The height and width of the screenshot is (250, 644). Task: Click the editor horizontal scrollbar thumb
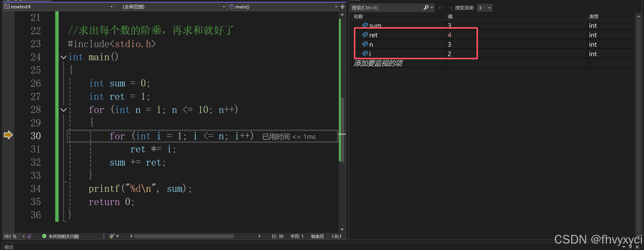pyautogui.click(x=184, y=236)
